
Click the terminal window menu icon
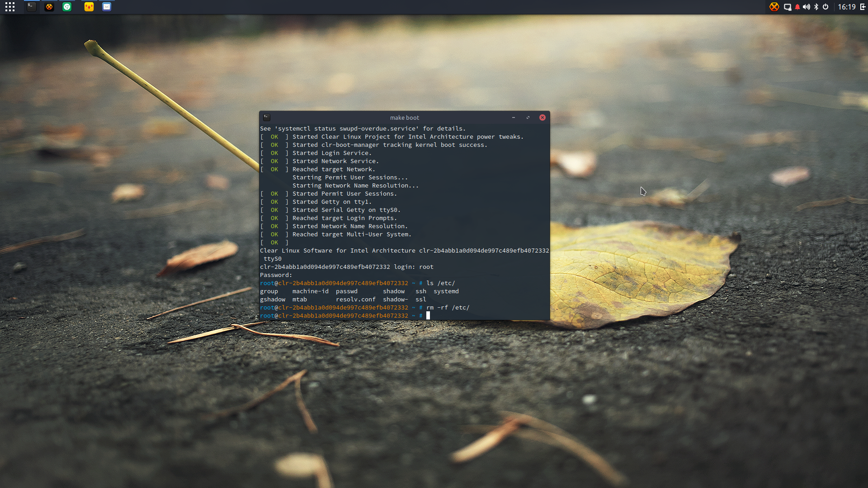(x=267, y=117)
